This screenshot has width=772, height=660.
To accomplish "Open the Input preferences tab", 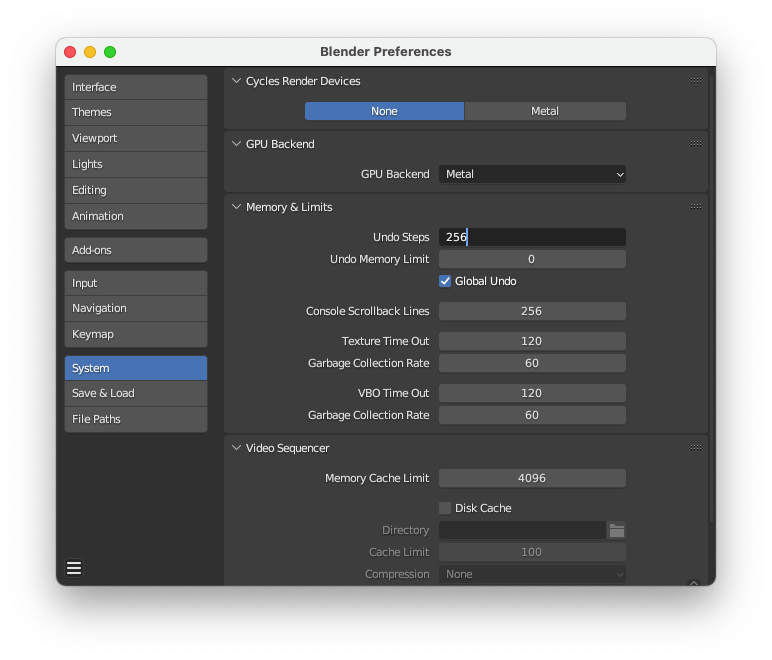I will (136, 283).
